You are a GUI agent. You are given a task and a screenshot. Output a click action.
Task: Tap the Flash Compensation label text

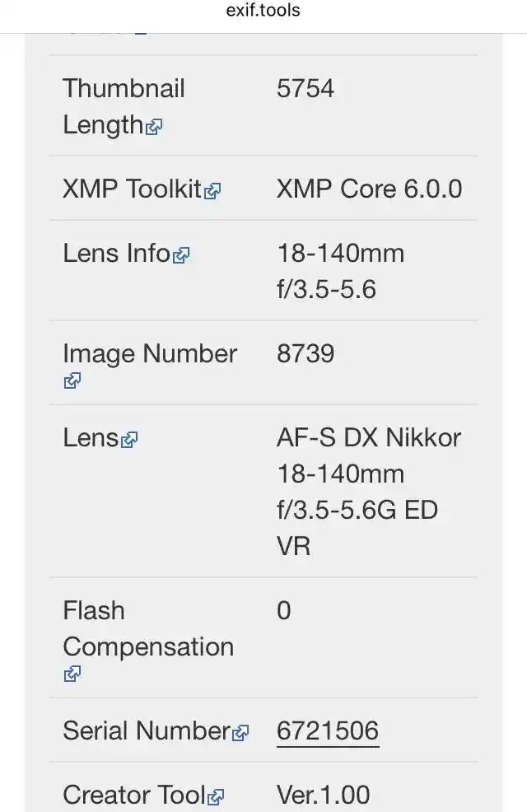point(148,628)
